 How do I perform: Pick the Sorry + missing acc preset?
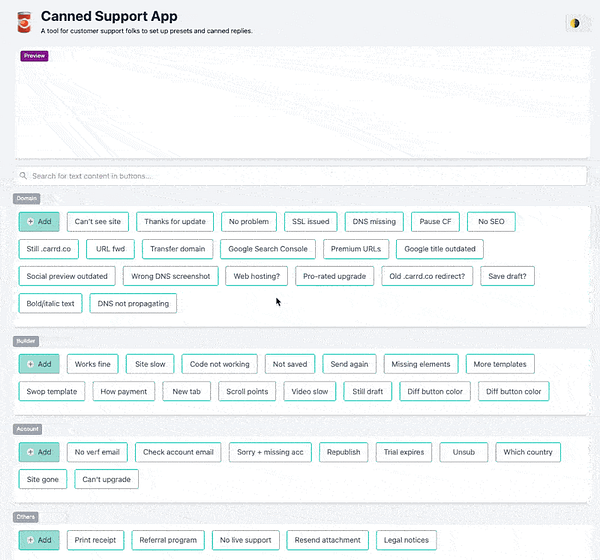[270, 452]
